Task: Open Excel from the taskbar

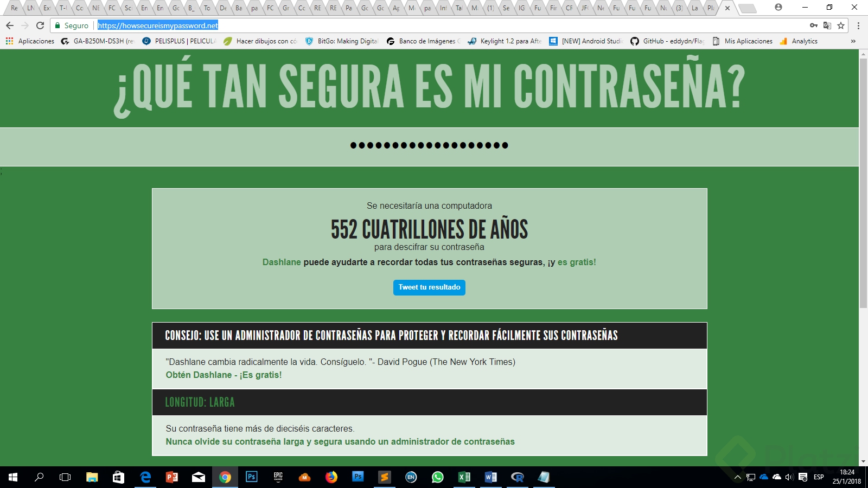Action: click(x=464, y=477)
